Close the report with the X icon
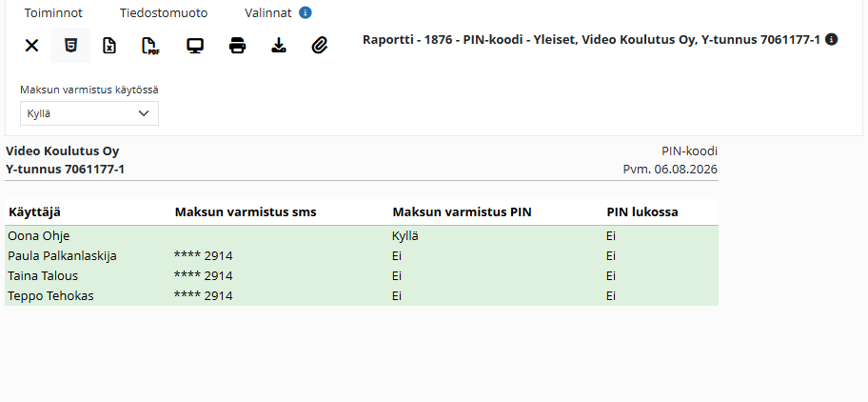This screenshot has height=402, width=868. click(32, 46)
